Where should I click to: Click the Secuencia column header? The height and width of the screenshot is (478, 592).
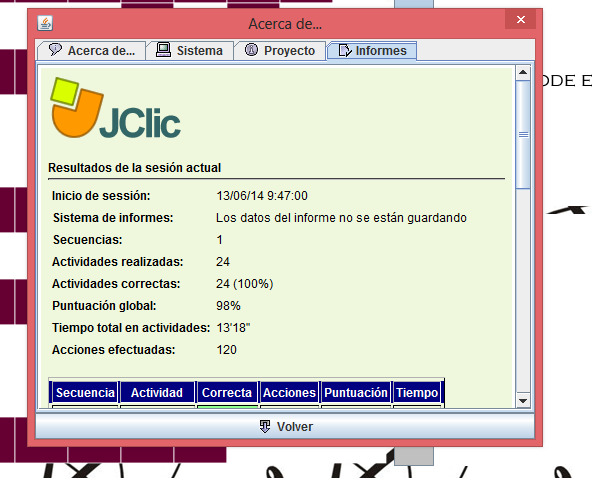click(x=85, y=393)
